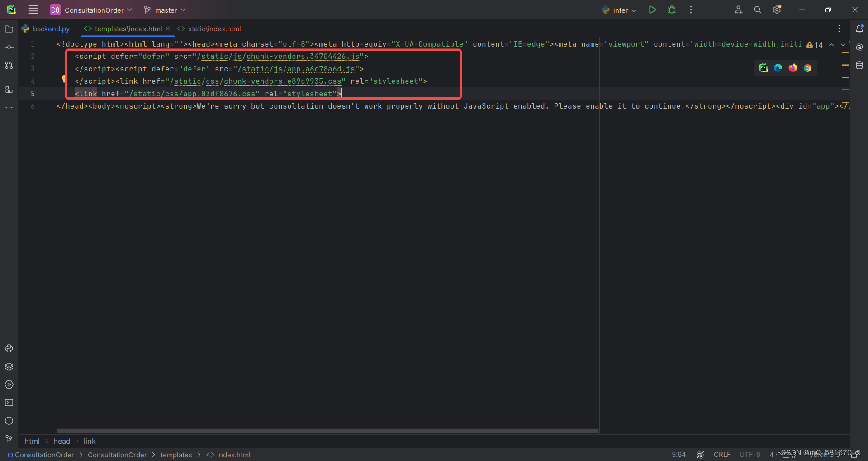This screenshot has width=868, height=461.
Task: Select head breadcrumb element
Action: (62, 441)
